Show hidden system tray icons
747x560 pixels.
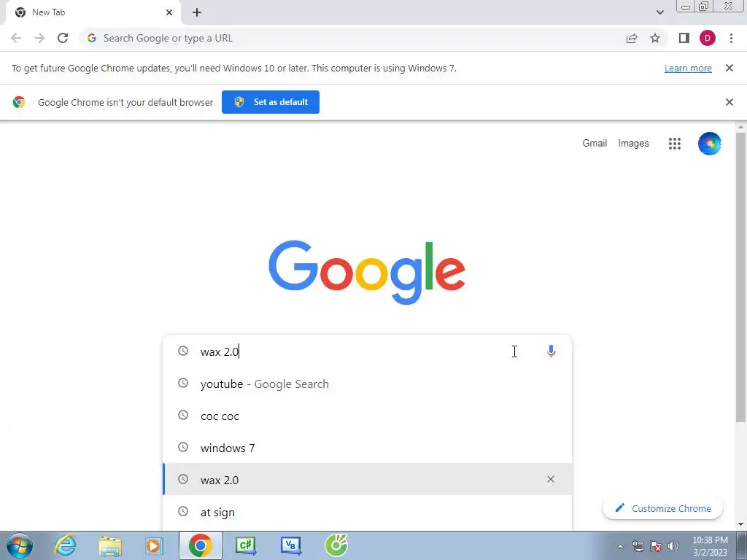point(620,546)
